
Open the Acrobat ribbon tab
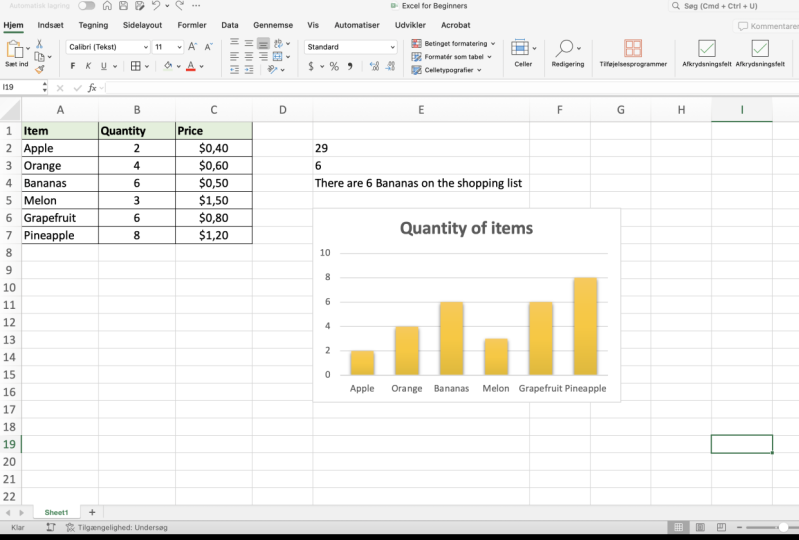click(x=456, y=25)
